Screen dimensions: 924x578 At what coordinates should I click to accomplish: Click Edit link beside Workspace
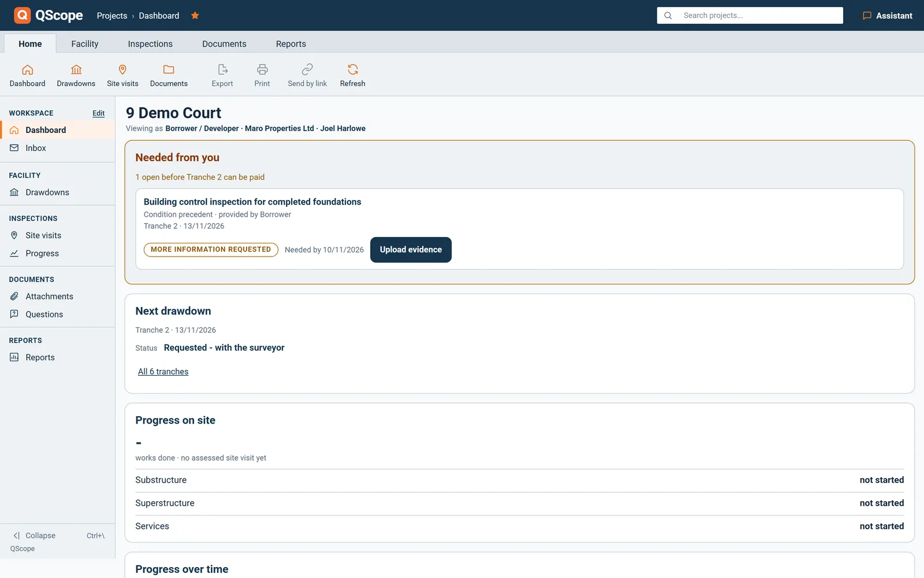[x=99, y=113]
